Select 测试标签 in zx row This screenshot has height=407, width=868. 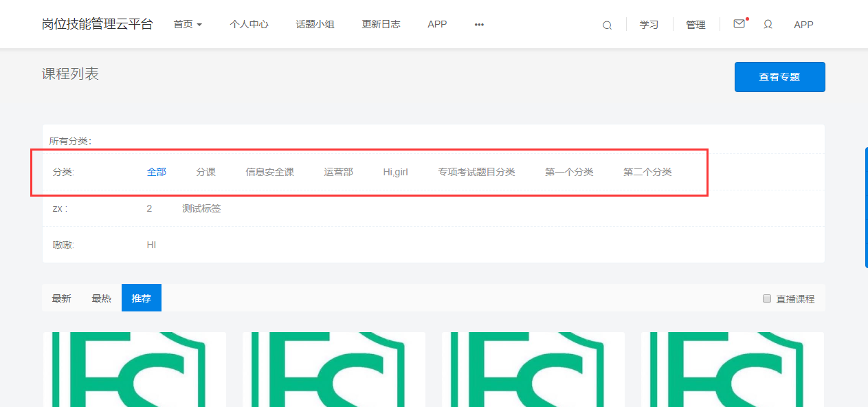tap(201, 208)
